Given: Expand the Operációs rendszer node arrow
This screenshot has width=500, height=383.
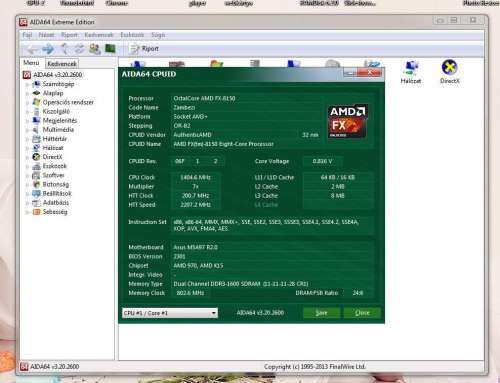Looking at the screenshot, I should click(27, 102).
